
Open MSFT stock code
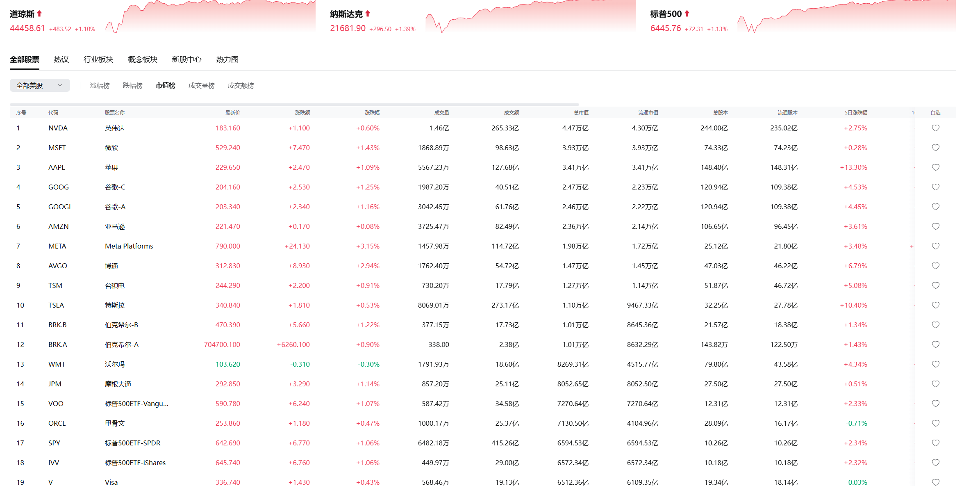coord(57,148)
